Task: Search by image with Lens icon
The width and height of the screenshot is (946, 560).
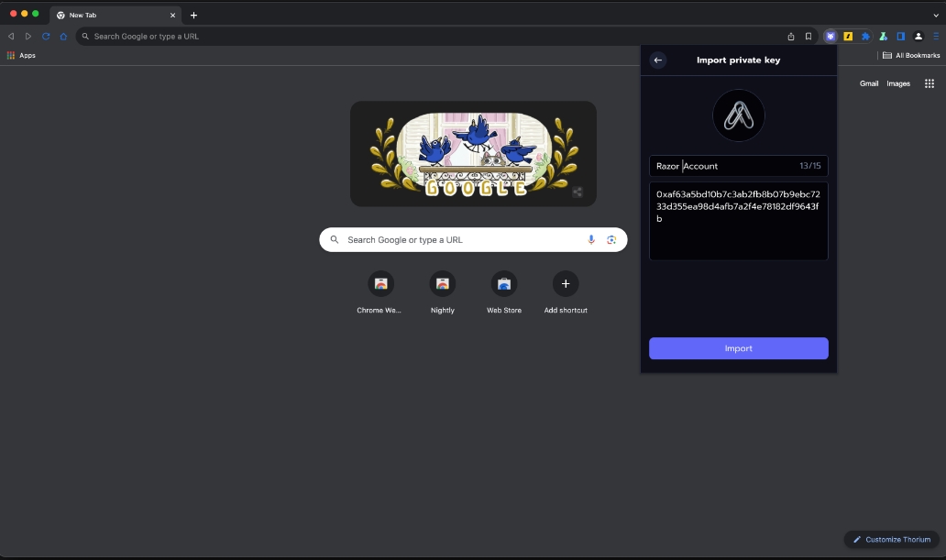Action: point(611,239)
